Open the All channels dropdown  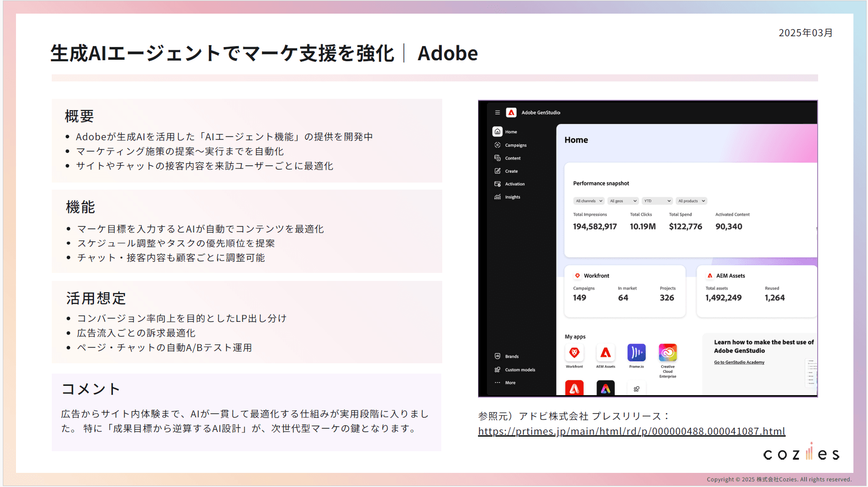(589, 201)
